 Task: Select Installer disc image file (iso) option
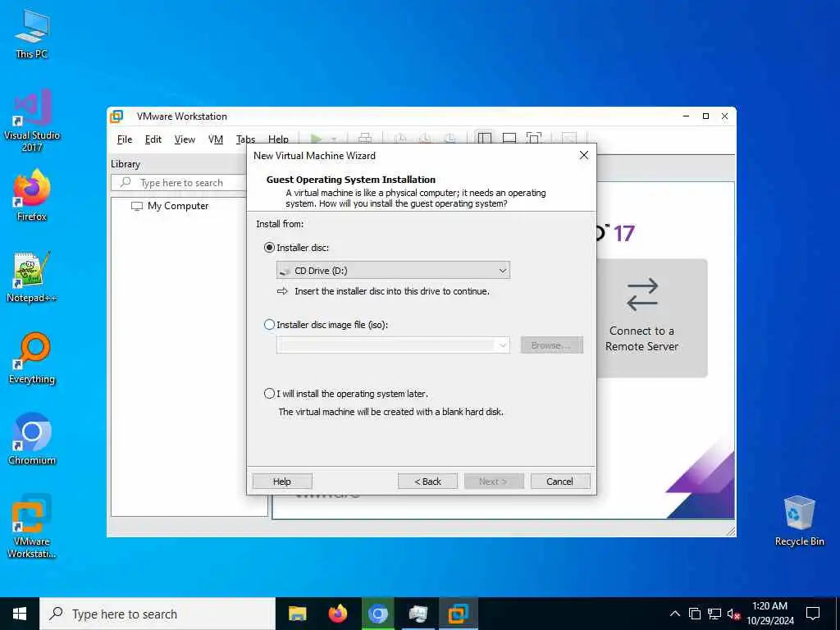[x=269, y=325]
